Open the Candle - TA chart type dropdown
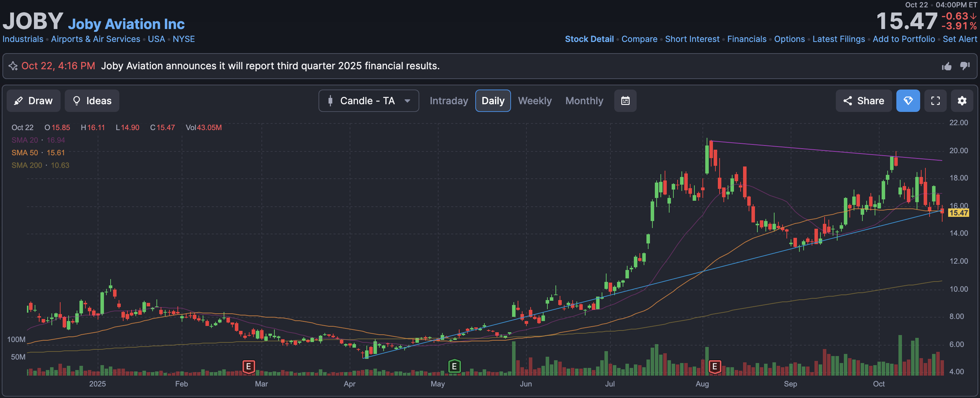980x398 pixels. [368, 101]
